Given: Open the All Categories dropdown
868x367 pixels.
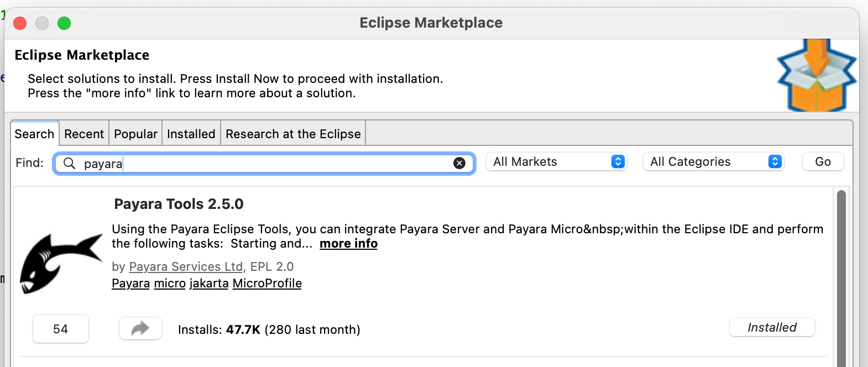Looking at the screenshot, I should 714,161.
